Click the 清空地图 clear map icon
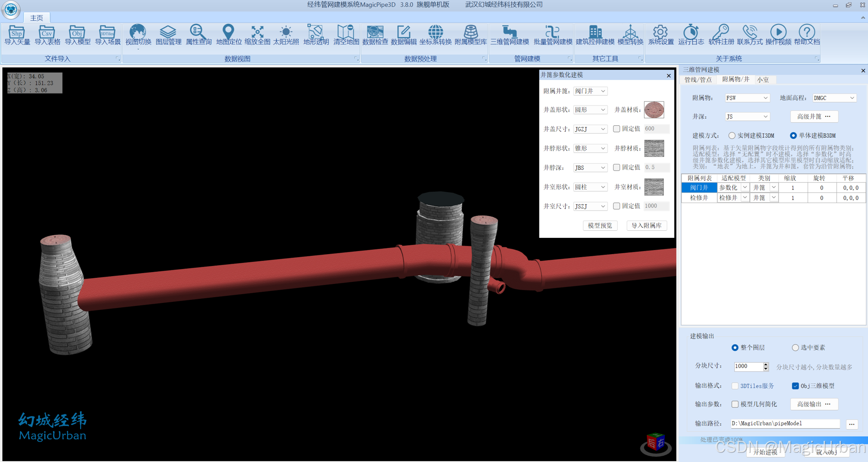This screenshot has height=462, width=868. coord(346,35)
